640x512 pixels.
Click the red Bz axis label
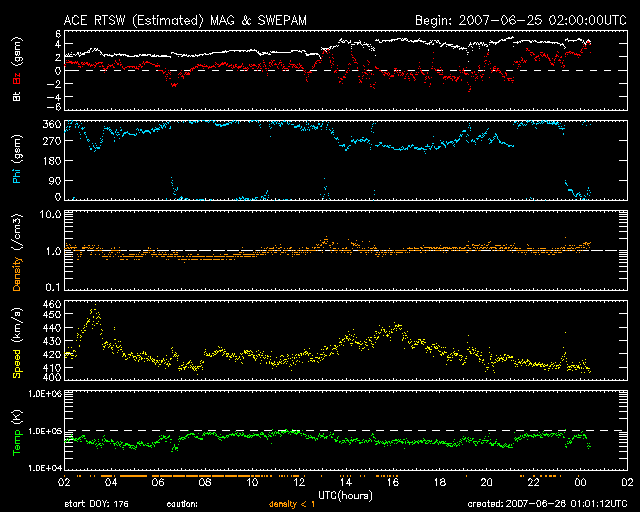pyautogui.click(x=16, y=79)
